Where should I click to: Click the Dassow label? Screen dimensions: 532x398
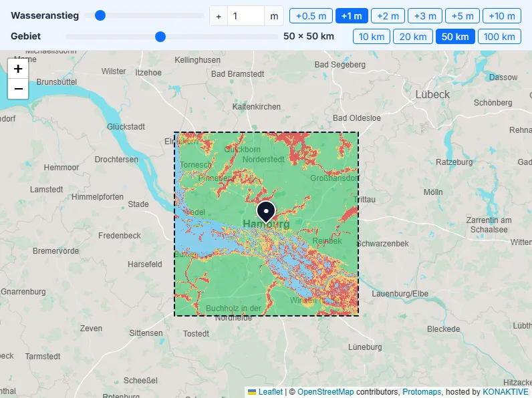(x=503, y=77)
